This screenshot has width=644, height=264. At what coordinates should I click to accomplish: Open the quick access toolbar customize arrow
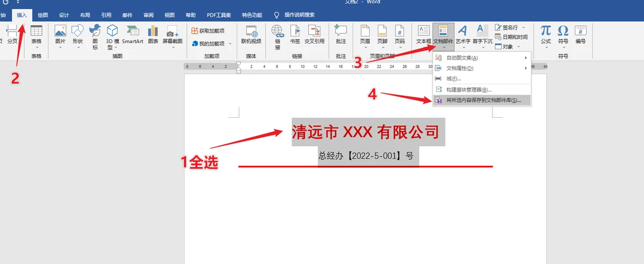[18, 3]
